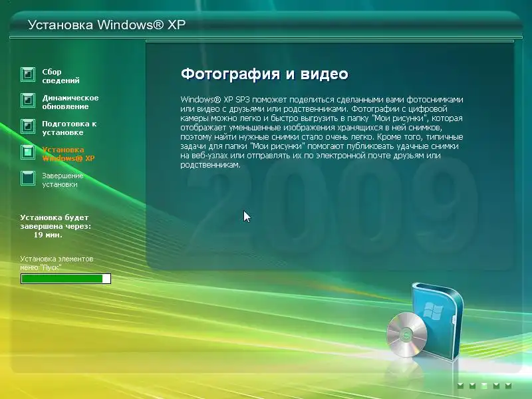Screen dimensions: 532x399
Task: Click 'Установка элементов меню "Пуск"' status text
Action: (57, 263)
